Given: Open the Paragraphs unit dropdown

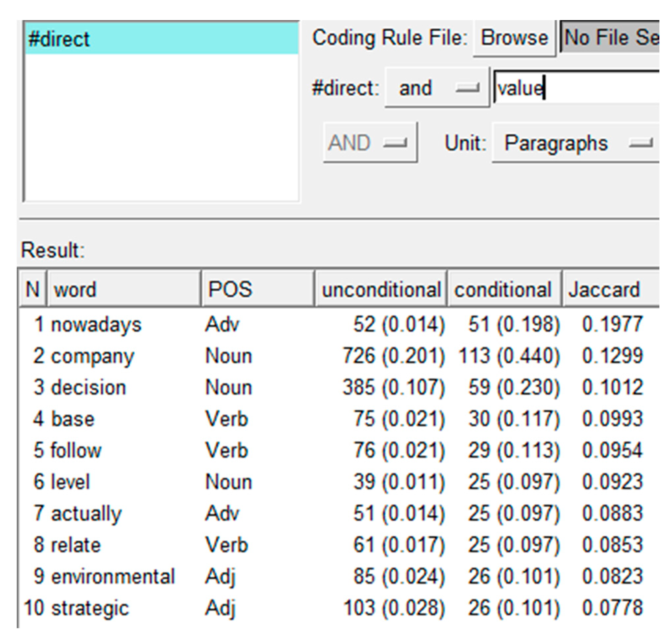Looking at the screenshot, I should point(576,143).
